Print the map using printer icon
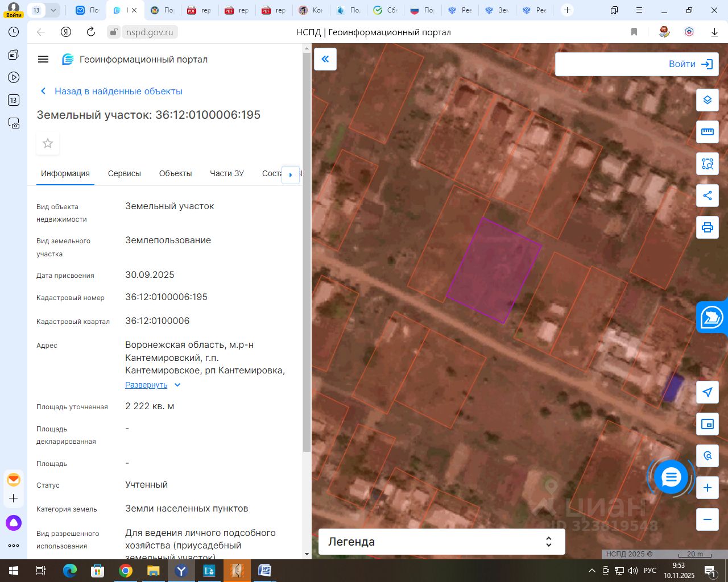The width and height of the screenshot is (728, 582). click(707, 228)
